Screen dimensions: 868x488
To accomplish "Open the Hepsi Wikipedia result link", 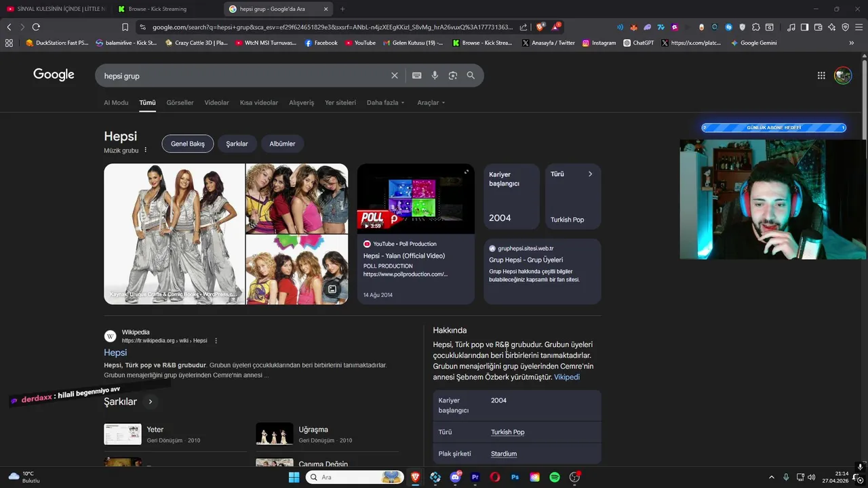I will point(115,352).
